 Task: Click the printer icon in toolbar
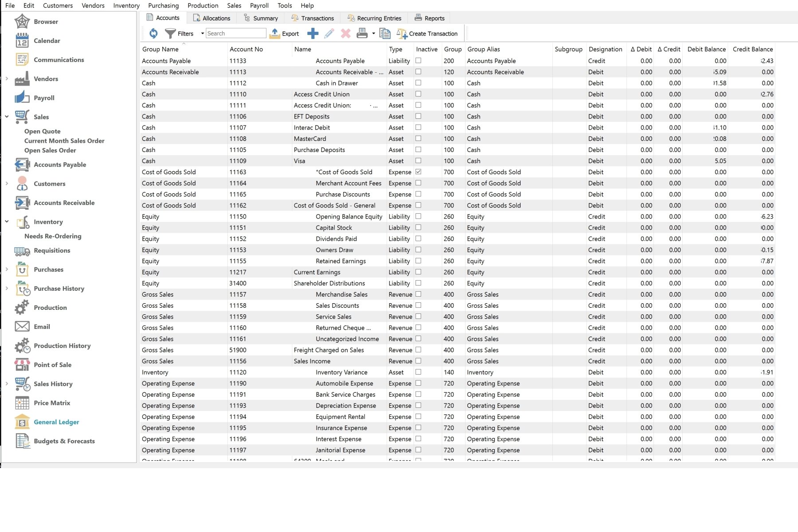tap(362, 33)
